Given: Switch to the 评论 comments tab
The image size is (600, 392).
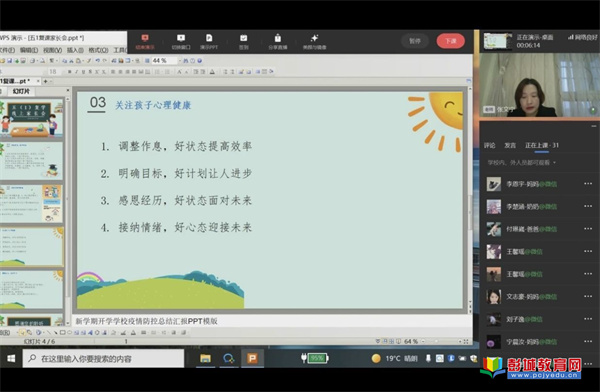Looking at the screenshot, I should (489, 145).
